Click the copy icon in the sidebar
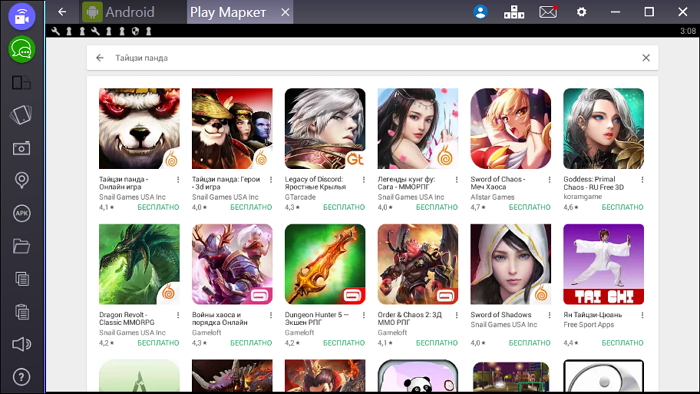Viewport: 700px width, 394px height. pyautogui.click(x=22, y=279)
